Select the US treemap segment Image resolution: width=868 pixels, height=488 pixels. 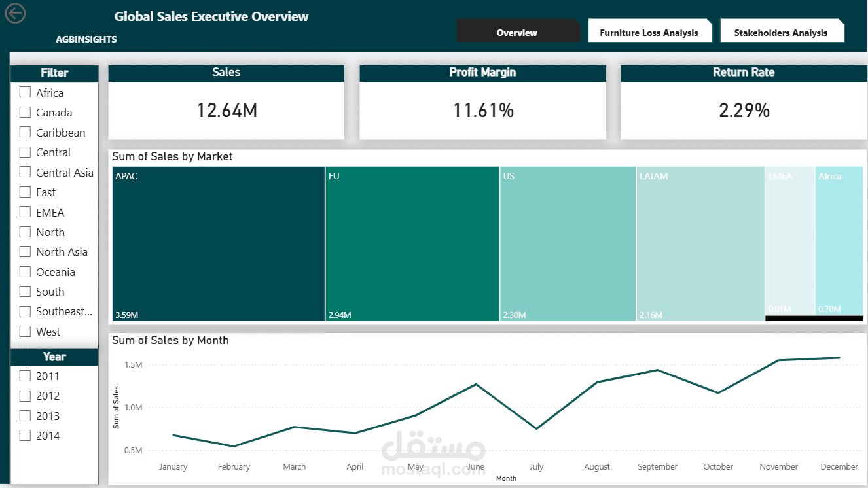pos(567,244)
